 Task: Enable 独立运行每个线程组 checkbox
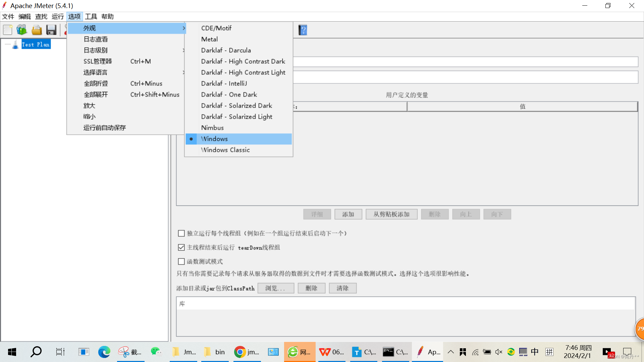point(181,233)
